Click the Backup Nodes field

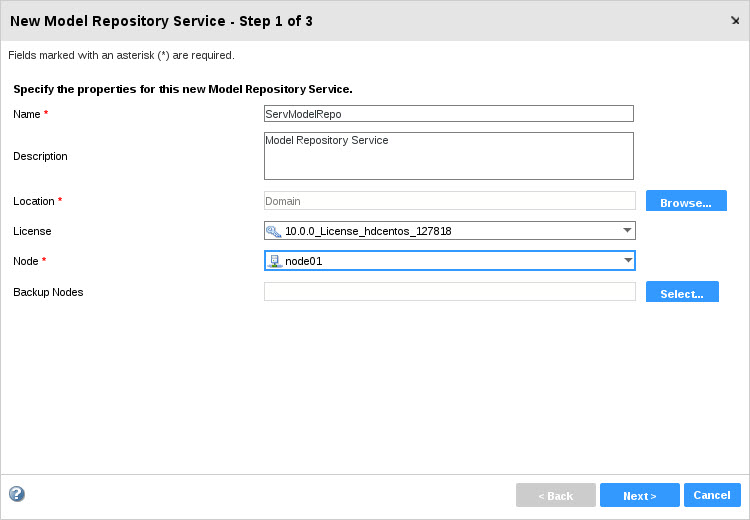(x=450, y=292)
